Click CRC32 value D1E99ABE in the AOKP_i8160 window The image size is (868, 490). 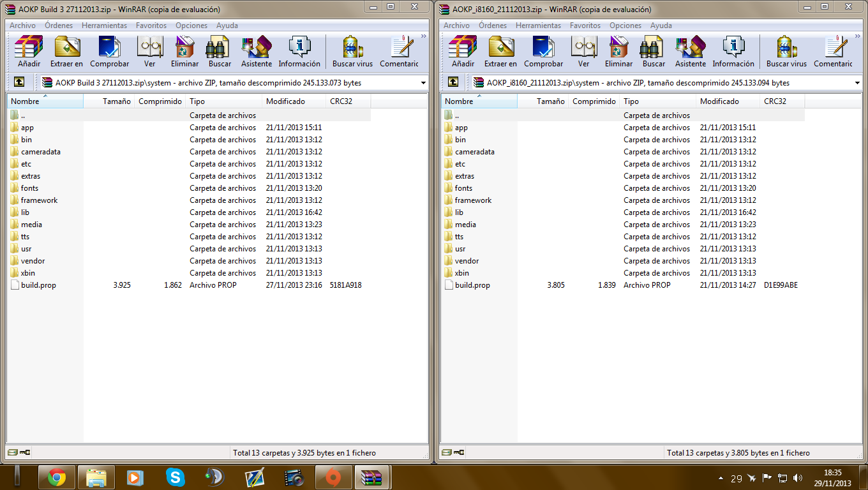point(781,285)
